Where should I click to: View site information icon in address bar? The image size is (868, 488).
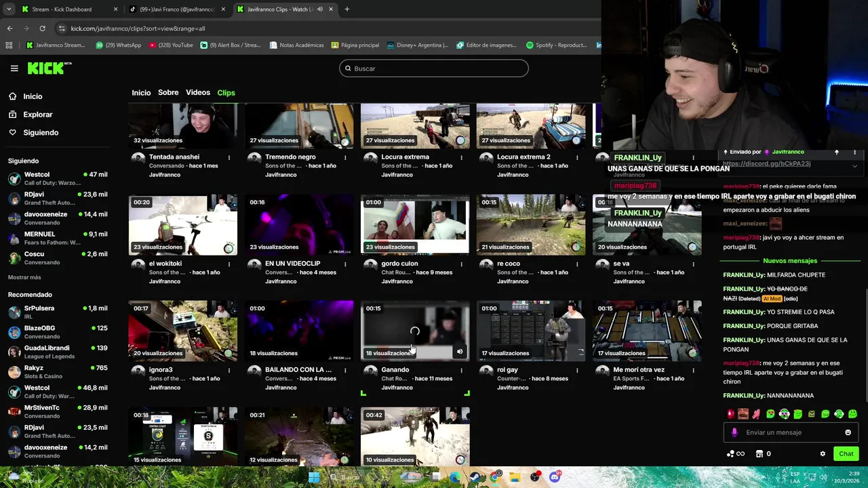62,28
